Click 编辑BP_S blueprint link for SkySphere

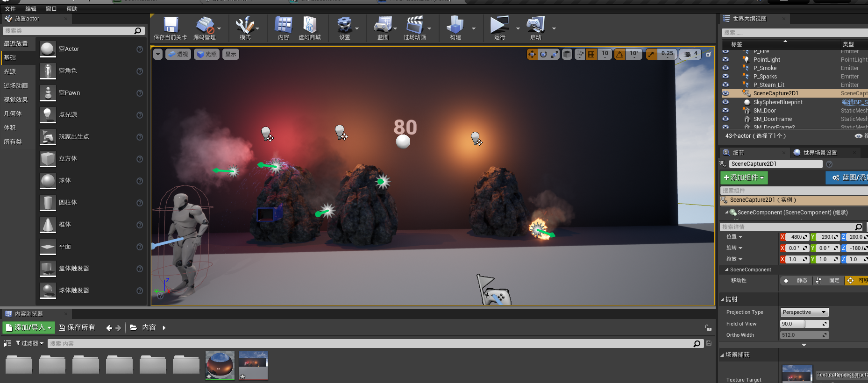[854, 102]
